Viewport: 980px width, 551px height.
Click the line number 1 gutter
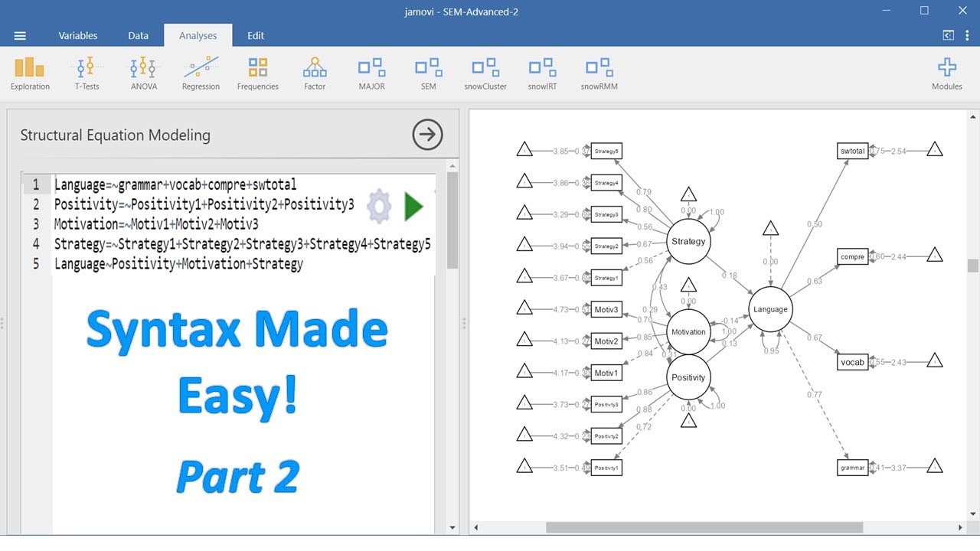click(36, 184)
